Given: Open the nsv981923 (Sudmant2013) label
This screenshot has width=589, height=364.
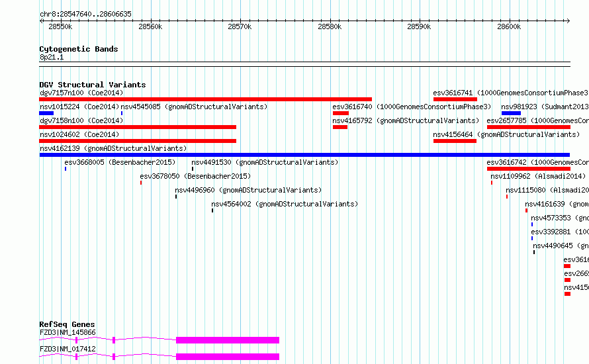Looking at the screenshot, I should coord(545,107).
